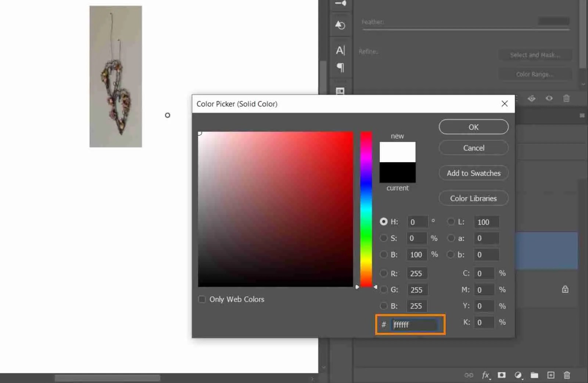588x383 pixels.
Task: Toggle the mask visibility eye icon
Action: pos(549,98)
